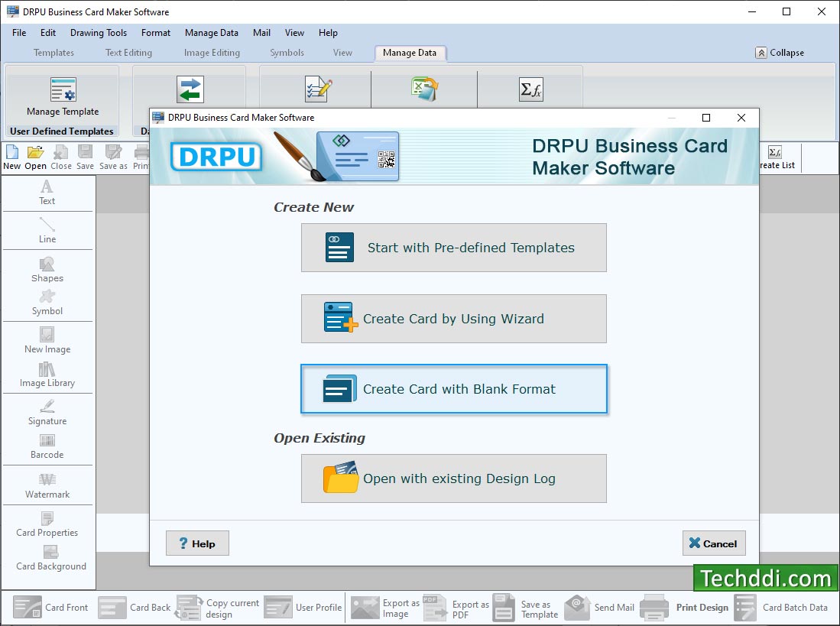Click Export as PDF
The width and height of the screenshot is (840, 626).
(456, 608)
